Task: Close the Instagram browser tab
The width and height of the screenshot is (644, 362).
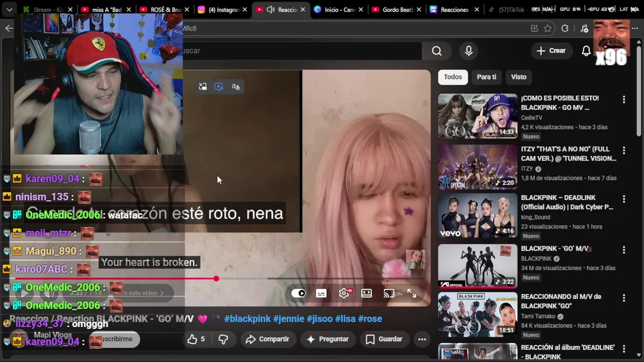Action: [x=245, y=10]
